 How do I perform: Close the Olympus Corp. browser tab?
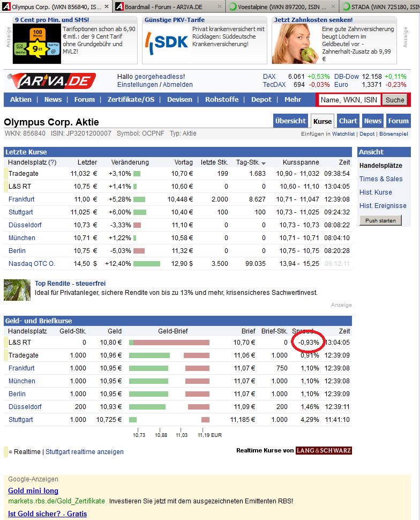[x=107, y=6]
